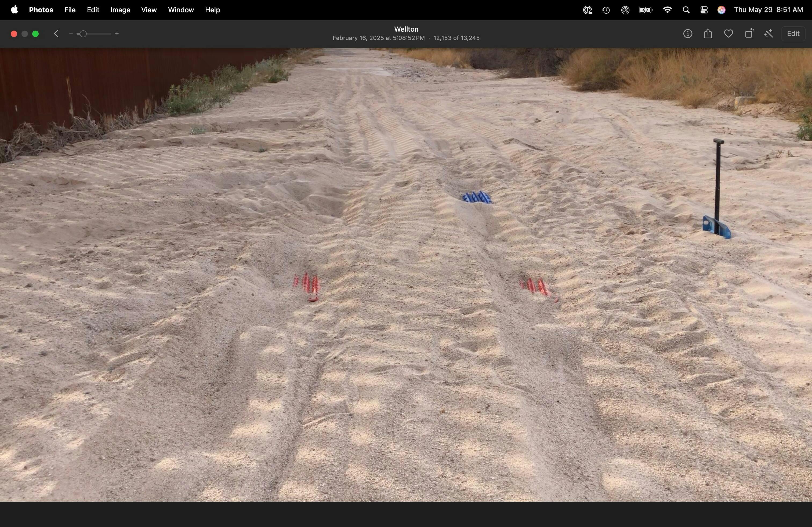Open the View menu

(x=149, y=10)
